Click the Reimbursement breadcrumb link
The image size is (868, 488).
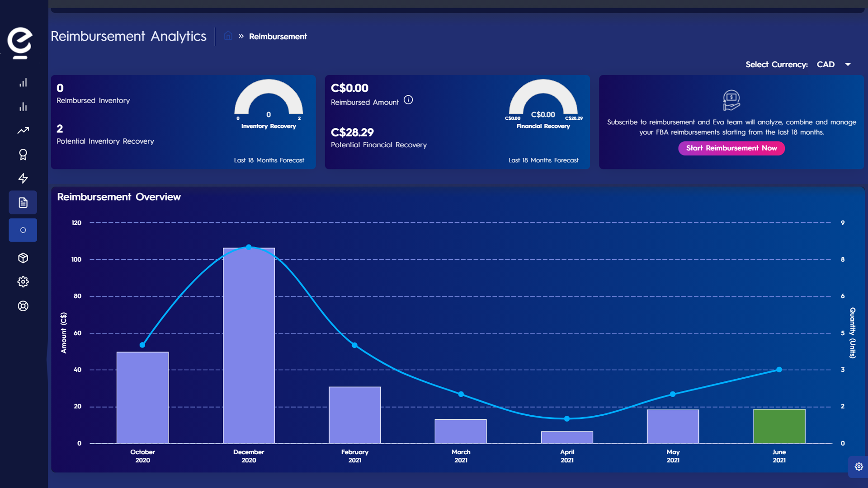click(278, 36)
